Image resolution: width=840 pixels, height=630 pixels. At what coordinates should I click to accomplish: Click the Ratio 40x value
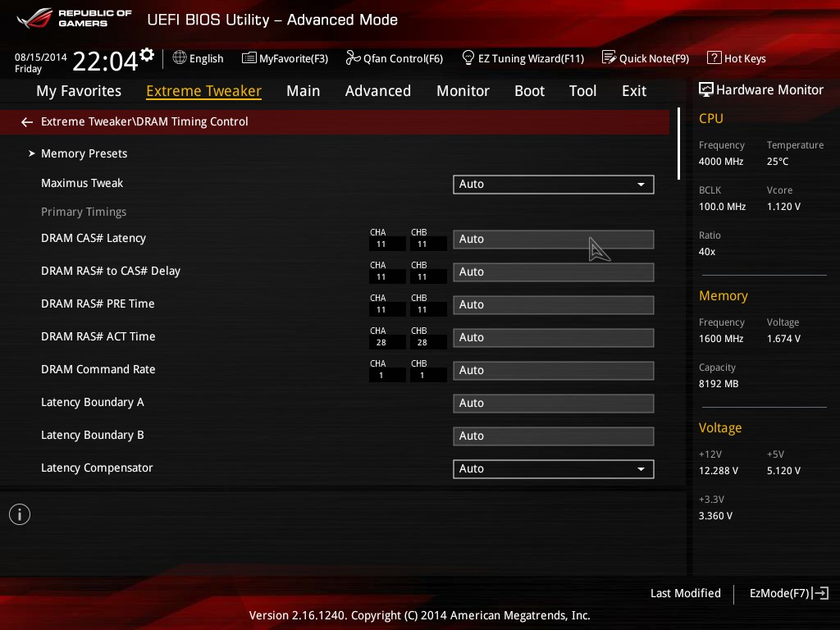[706, 252]
